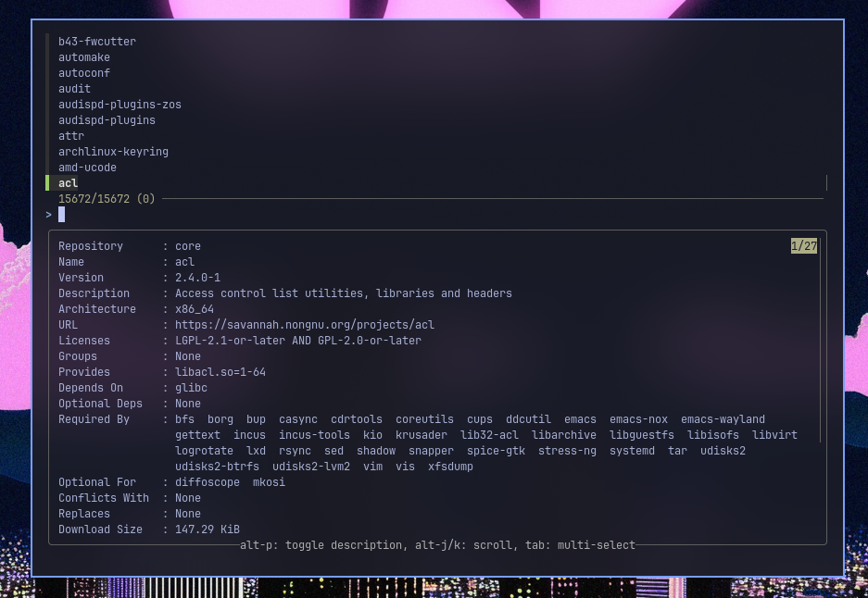
Task: Click the 1/27 preview line indicator
Action: click(804, 246)
